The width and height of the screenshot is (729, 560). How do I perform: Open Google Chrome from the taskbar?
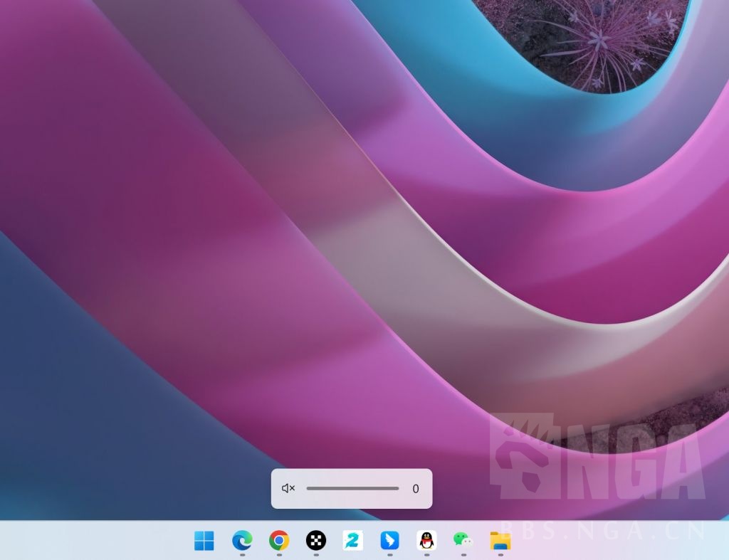[x=279, y=541]
